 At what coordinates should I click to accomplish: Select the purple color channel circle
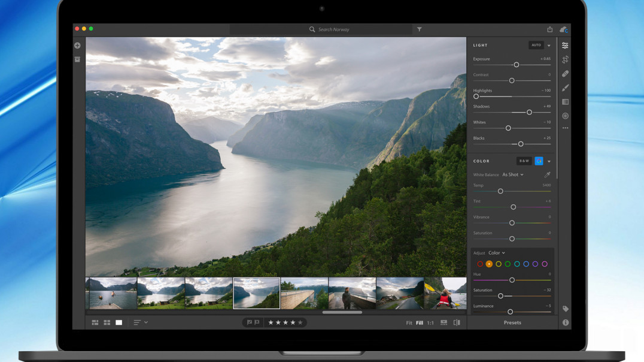pyautogui.click(x=535, y=264)
